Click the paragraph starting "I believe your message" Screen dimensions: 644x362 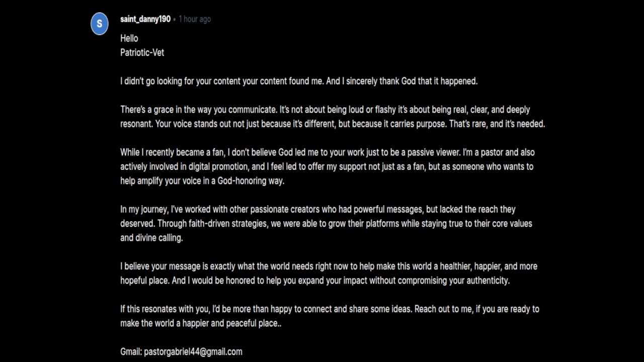pyautogui.click(x=328, y=266)
